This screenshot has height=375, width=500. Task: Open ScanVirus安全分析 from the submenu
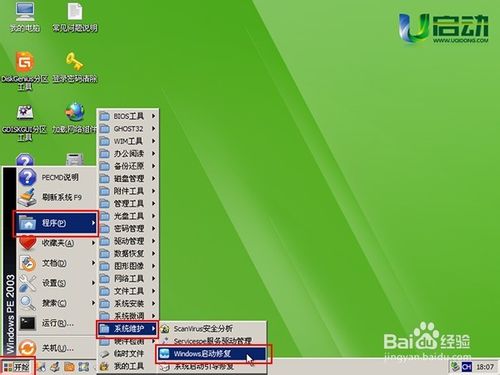[212, 329]
